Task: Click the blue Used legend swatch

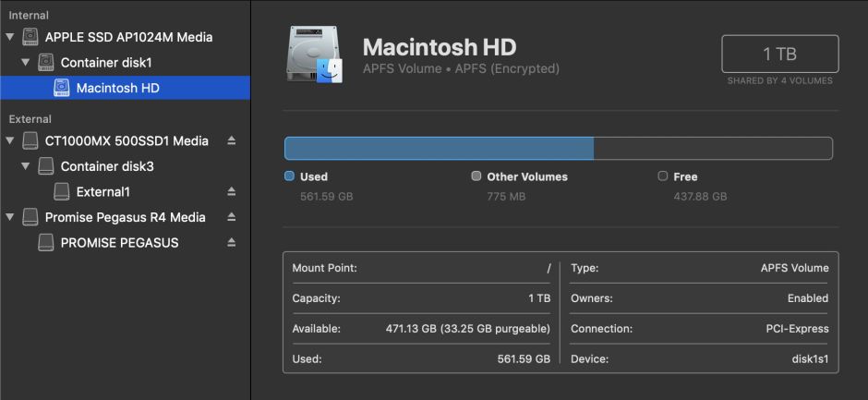Action: click(289, 176)
